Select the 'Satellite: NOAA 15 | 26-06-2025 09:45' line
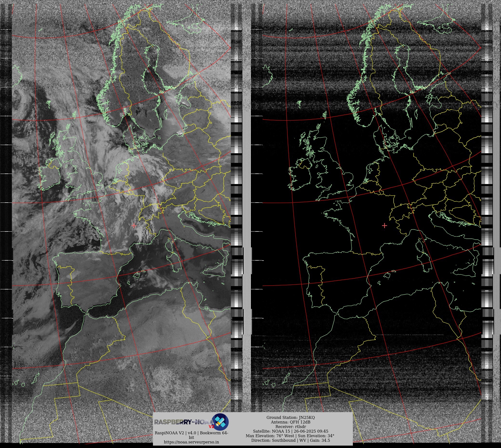501x448 pixels. [x=290, y=431]
